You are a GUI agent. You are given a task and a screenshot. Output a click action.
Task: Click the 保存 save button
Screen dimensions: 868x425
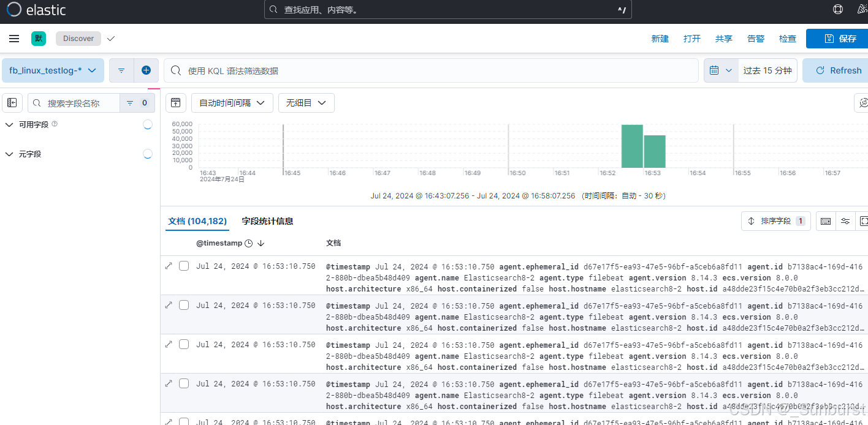point(843,38)
